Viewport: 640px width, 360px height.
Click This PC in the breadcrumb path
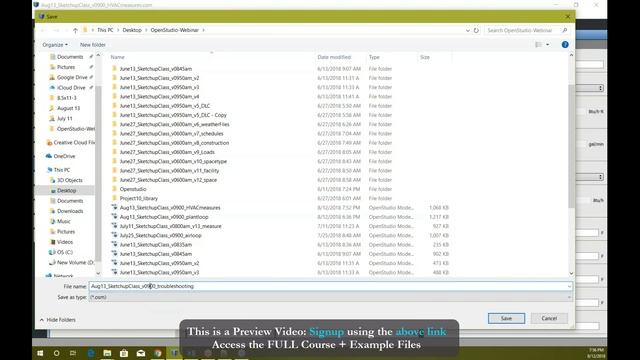pyautogui.click(x=105, y=30)
